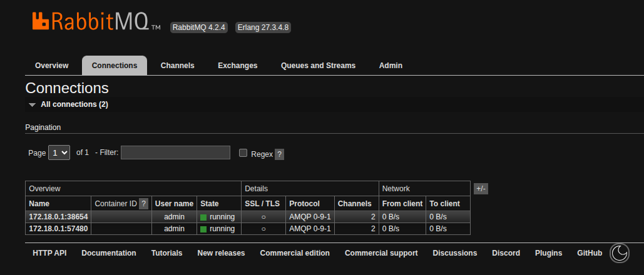Enable the Regex checkbox
The height and width of the screenshot is (275, 644).
243,153
